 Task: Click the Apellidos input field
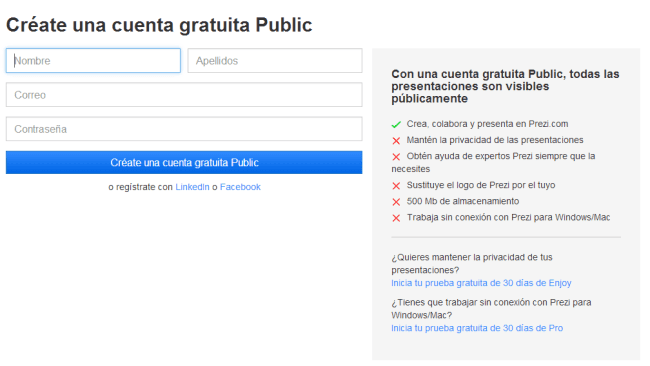click(x=275, y=61)
